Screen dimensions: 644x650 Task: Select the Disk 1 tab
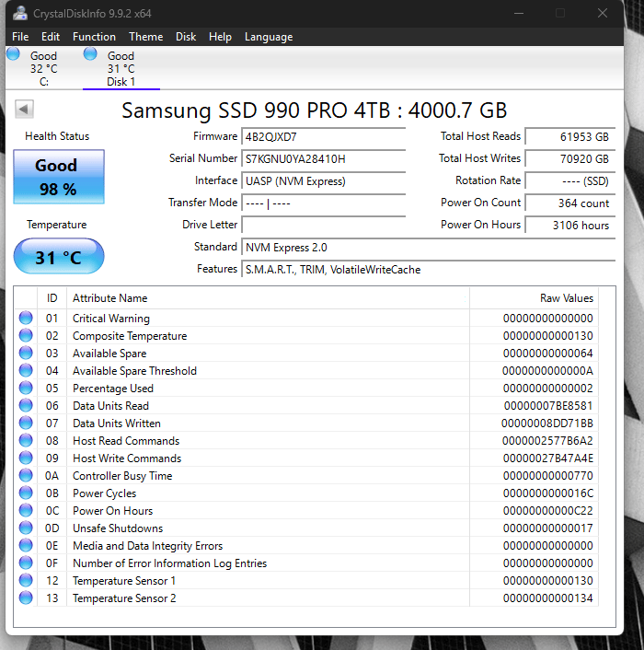(121, 68)
